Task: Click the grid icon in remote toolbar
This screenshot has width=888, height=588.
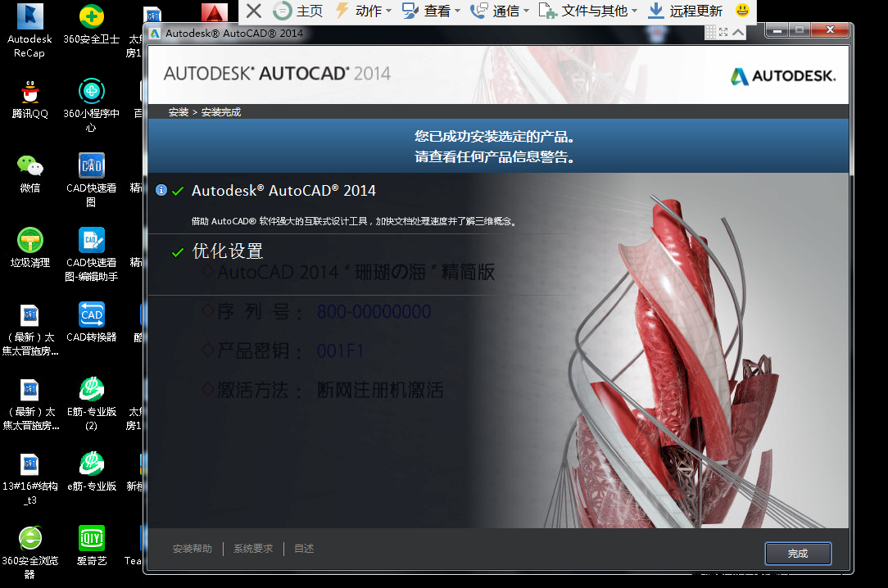Action: click(710, 32)
